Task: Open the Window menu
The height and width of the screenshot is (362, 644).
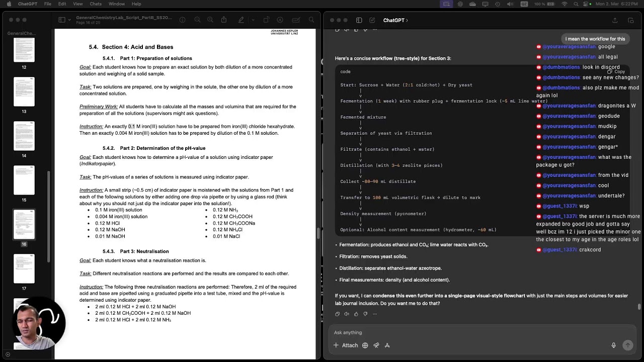Action: 117,4
